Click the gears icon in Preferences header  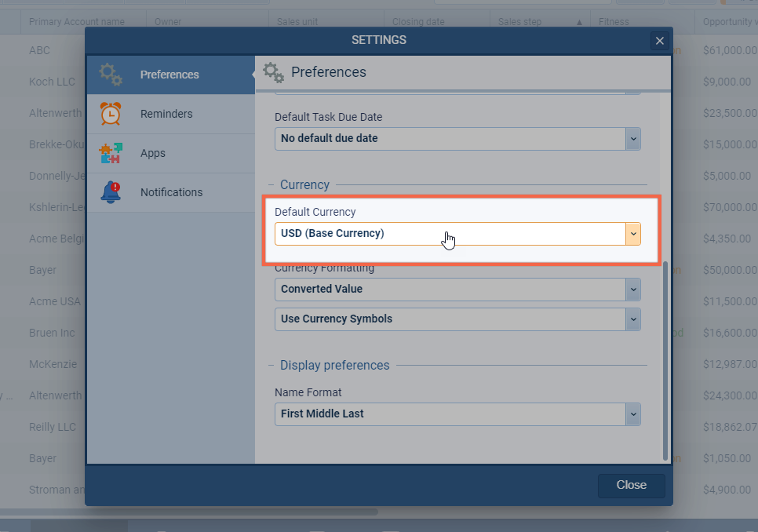[x=274, y=72]
